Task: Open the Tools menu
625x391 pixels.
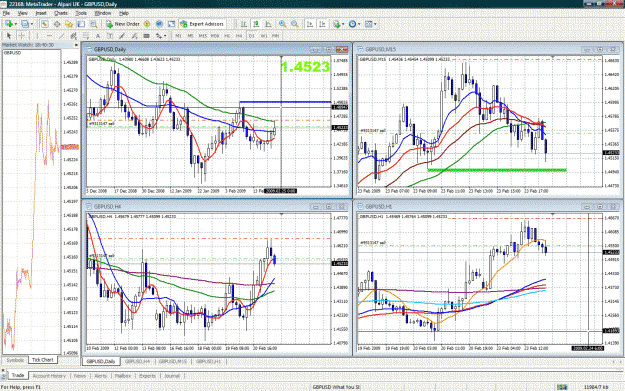Action: coord(81,13)
